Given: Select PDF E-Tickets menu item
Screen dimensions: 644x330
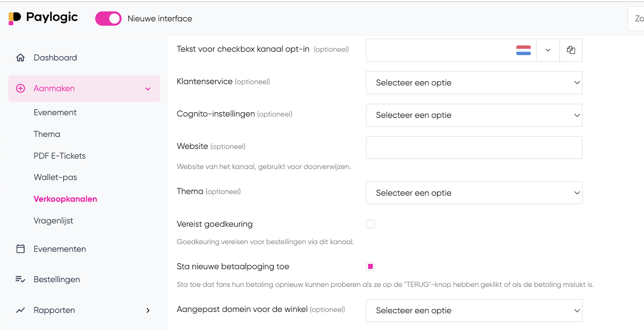Looking at the screenshot, I should click(x=60, y=156).
